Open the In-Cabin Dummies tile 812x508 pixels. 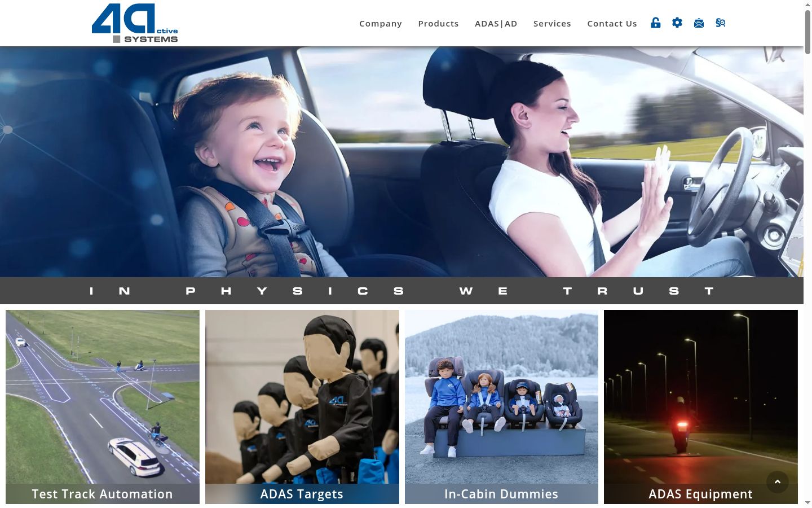[x=501, y=407]
